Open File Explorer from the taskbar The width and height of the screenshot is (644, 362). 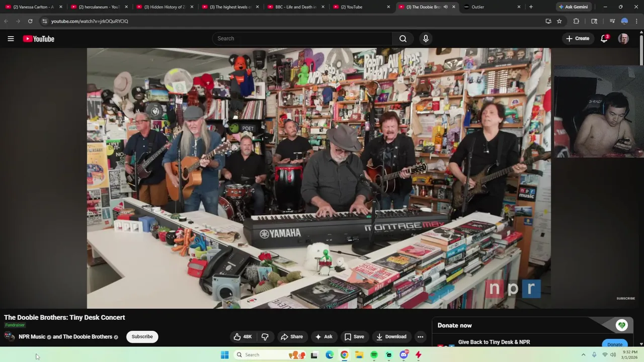(359, 355)
